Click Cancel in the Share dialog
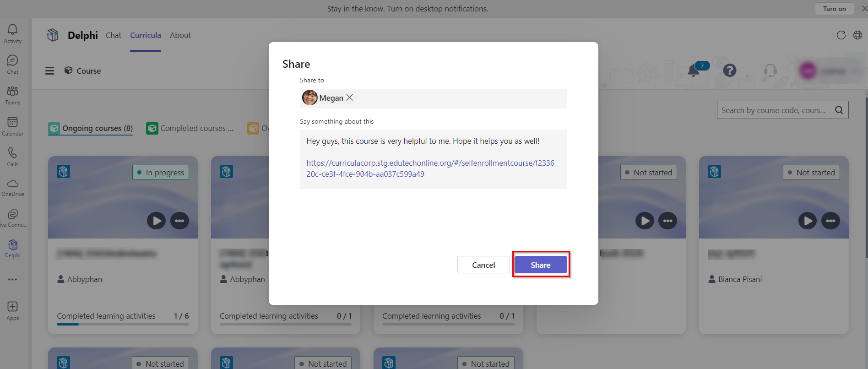 click(483, 265)
